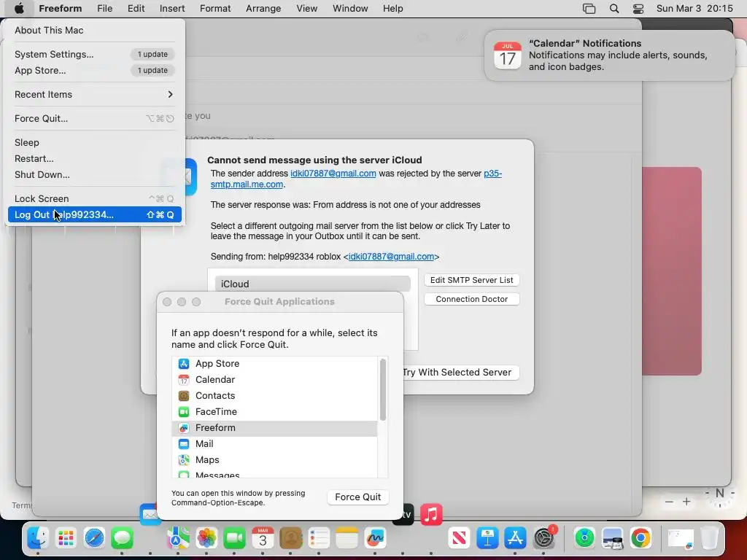Image resolution: width=747 pixels, height=560 pixels.
Task: Open the Music app icon
Action: click(431, 514)
